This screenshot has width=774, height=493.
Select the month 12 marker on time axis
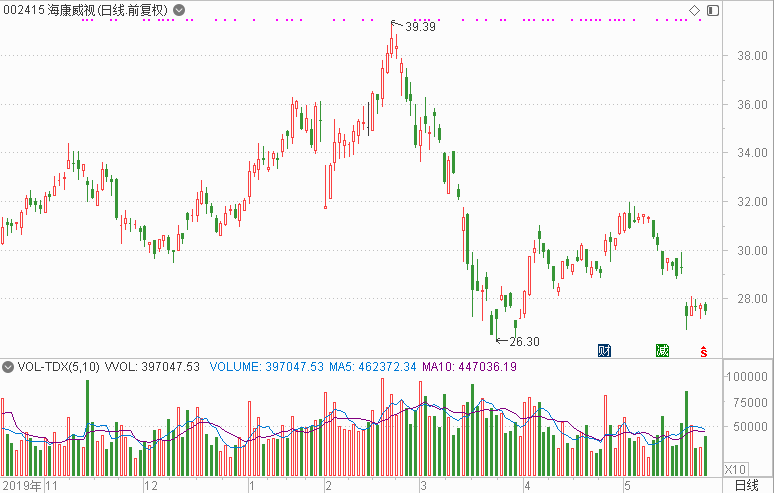151,486
